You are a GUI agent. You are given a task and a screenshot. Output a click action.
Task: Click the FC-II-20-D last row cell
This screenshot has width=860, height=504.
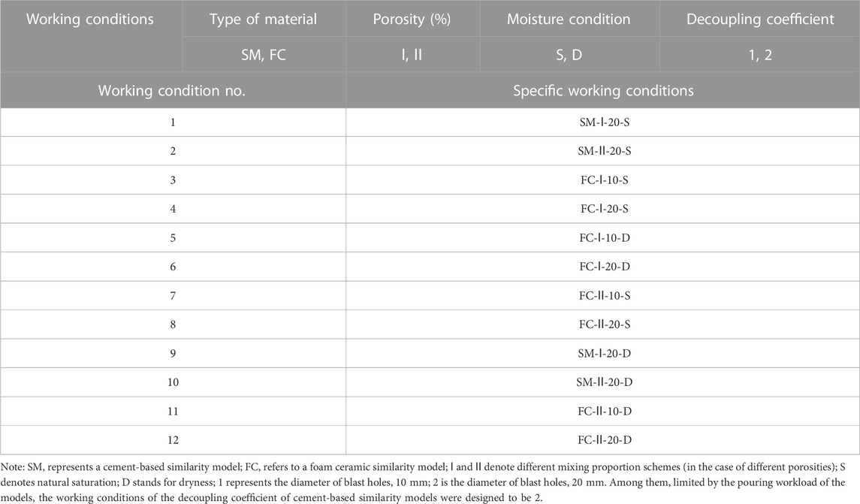coord(605,440)
